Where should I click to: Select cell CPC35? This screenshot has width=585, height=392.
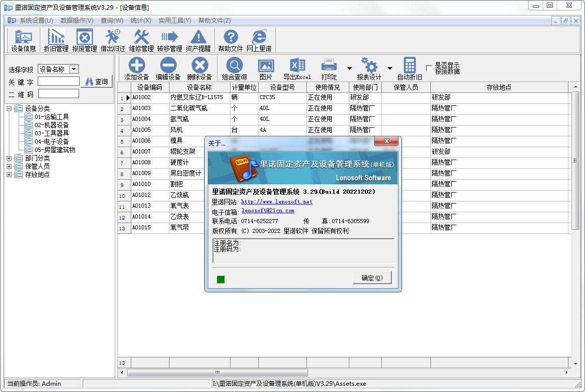coord(283,97)
